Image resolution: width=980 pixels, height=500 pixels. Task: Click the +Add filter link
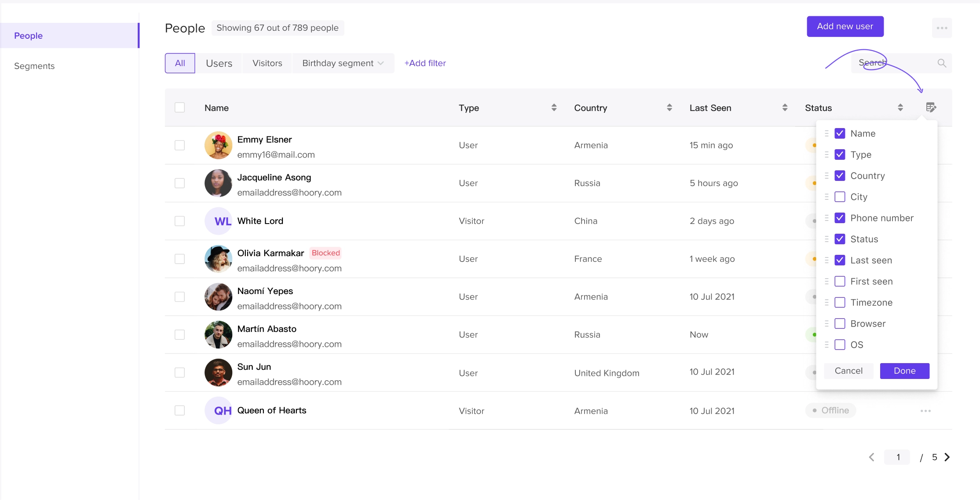425,63
